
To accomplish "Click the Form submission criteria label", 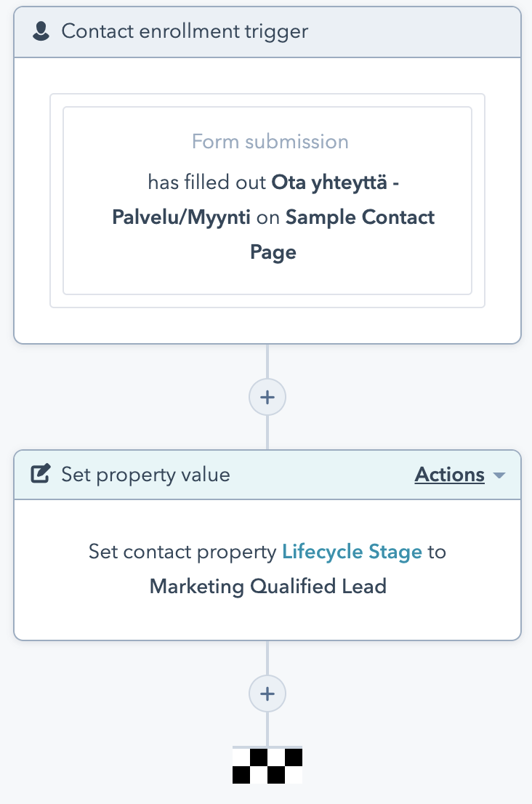I will pos(270,141).
